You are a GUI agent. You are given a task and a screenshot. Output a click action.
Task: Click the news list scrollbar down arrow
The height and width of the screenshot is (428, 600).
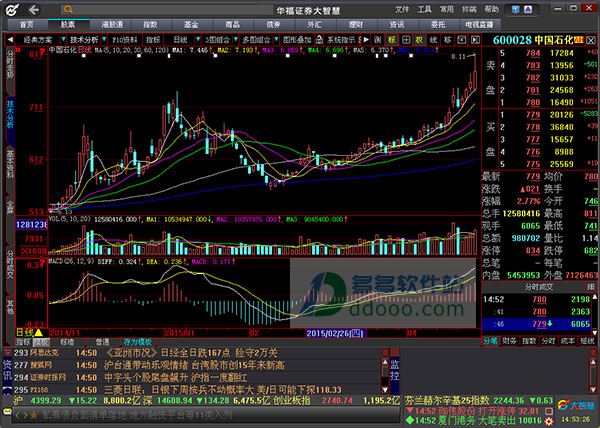tap(385, 390)
